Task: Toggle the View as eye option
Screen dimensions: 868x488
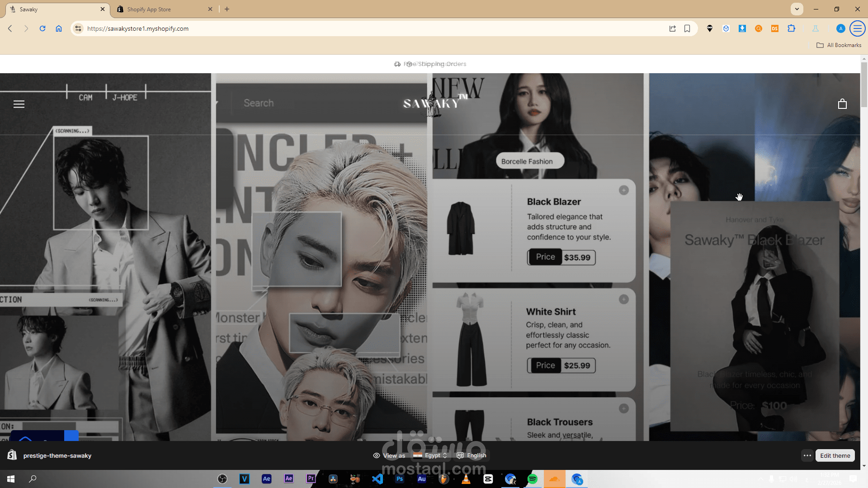Action: [389, 455]
